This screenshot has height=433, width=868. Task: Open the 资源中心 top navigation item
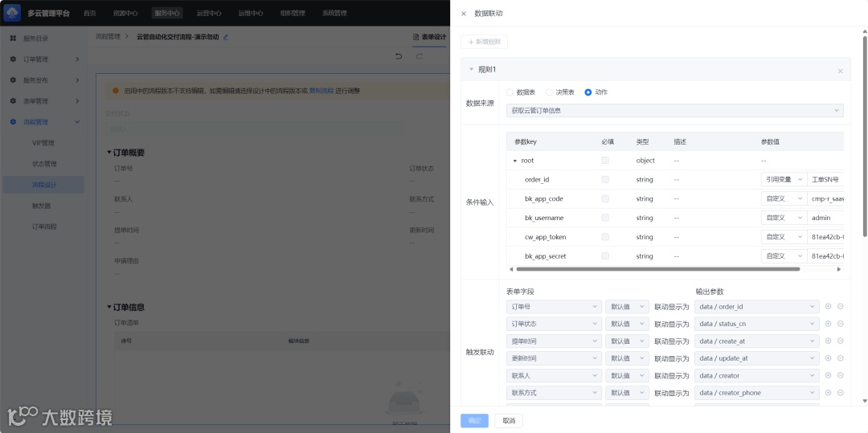[x=125, y=14]
